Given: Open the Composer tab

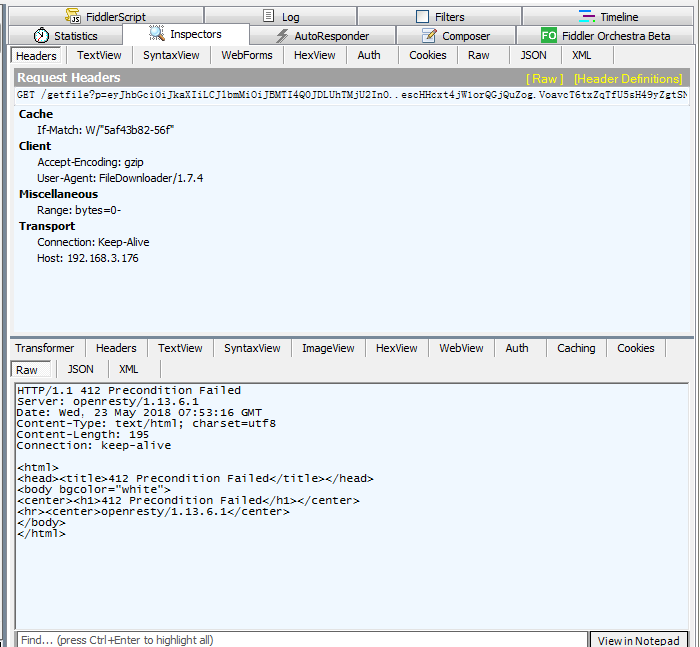Looking at the screenshot, I should (456, 36).
